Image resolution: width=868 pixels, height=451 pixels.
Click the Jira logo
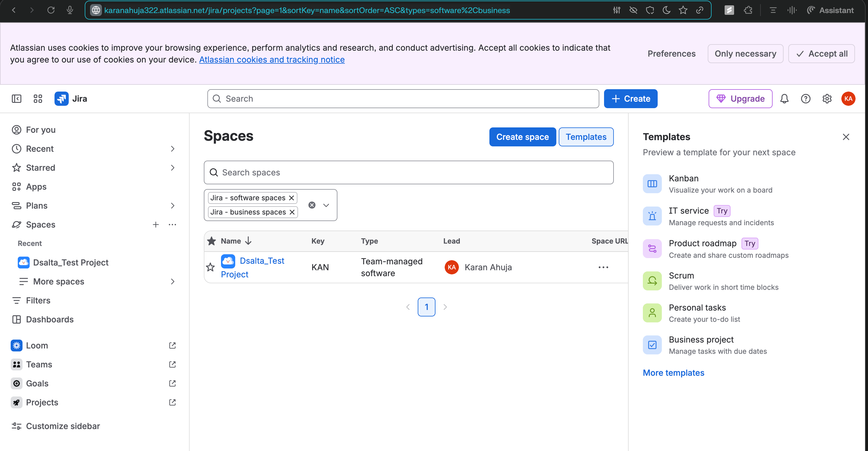[71, 99]
